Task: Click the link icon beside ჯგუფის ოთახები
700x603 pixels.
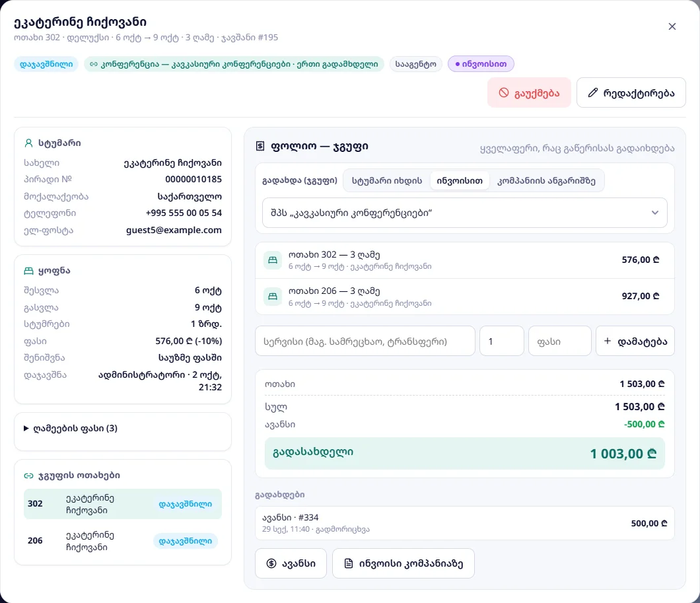Action: tap(28, 476)
